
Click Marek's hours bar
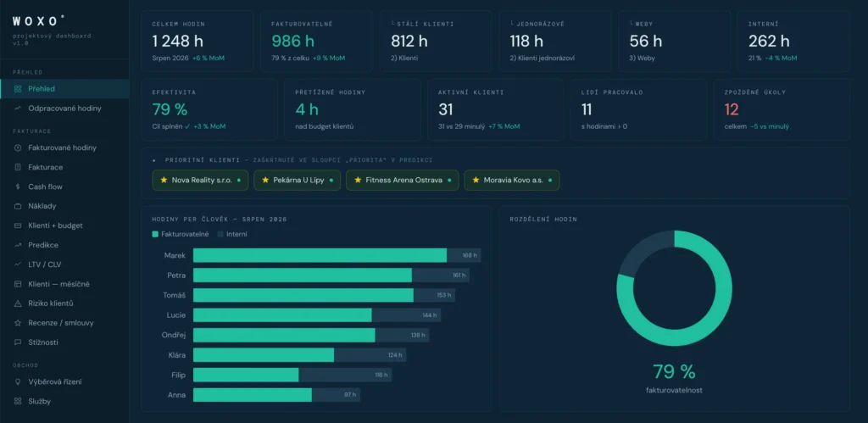(337, 255)
